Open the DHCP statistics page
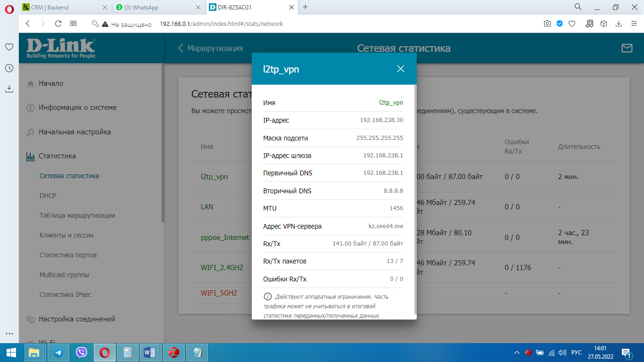The width and height of the screenshot is (644, 362). point(48,196)
